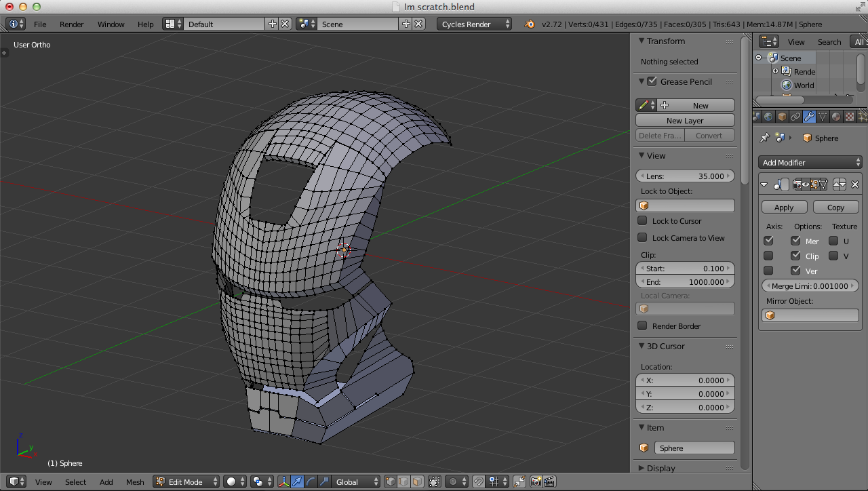Click the Scene name field
The height and width of the screenshot is (491, 868).
tap(359, 24)
